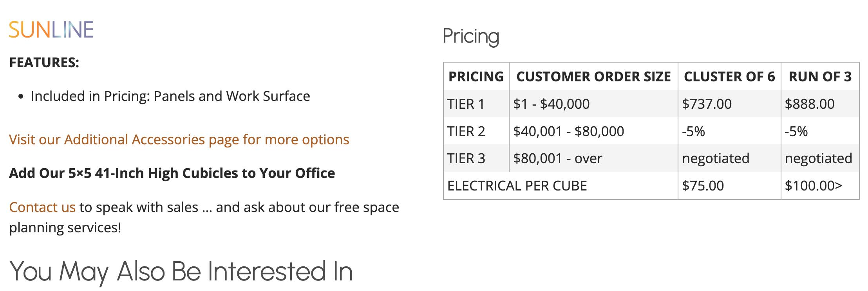Screen dimensions: 868x291
Task: Click the RUN OF 3 column header
Action: click(x=820, y=77)
